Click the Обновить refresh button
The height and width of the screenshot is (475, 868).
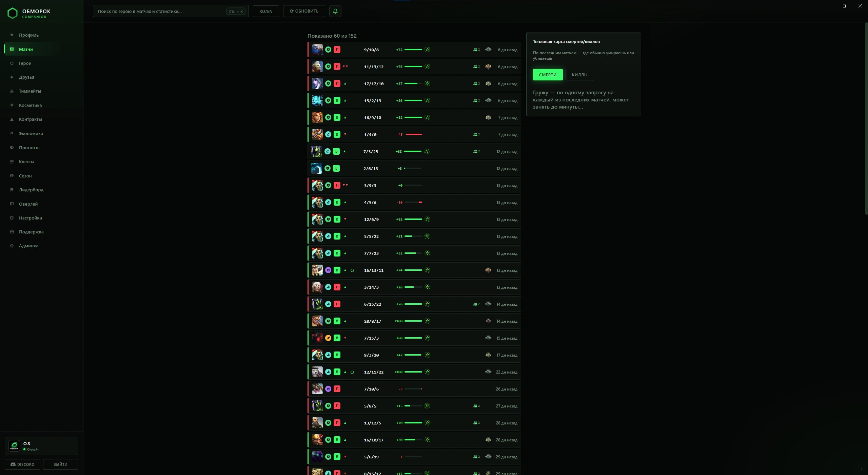pos(304,11)
